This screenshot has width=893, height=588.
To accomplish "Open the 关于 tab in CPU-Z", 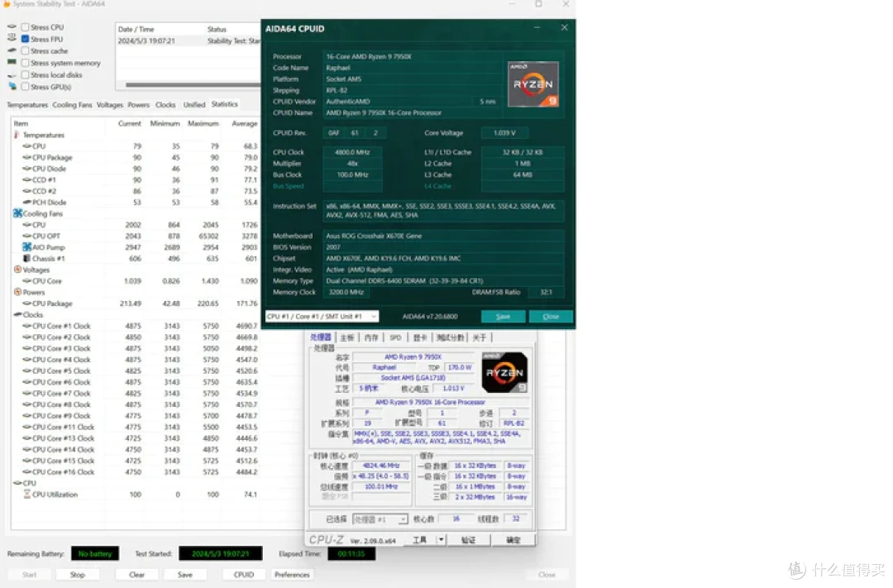I will coord(480,338).
